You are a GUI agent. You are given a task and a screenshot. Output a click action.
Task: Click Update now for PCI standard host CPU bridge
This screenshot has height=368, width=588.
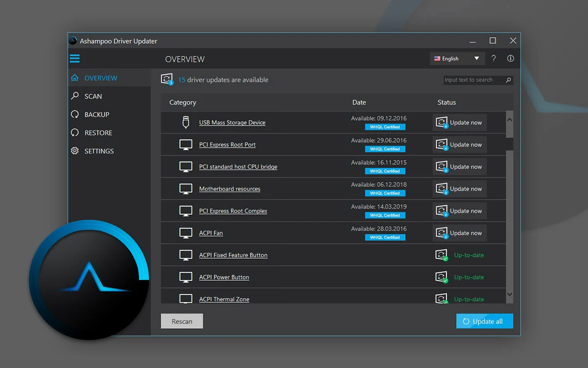460,167
